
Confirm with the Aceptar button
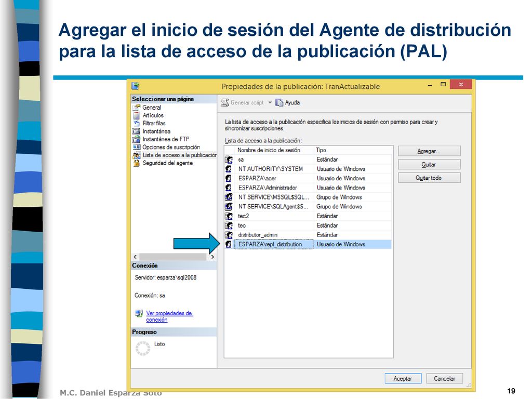[x=403, y=378]
